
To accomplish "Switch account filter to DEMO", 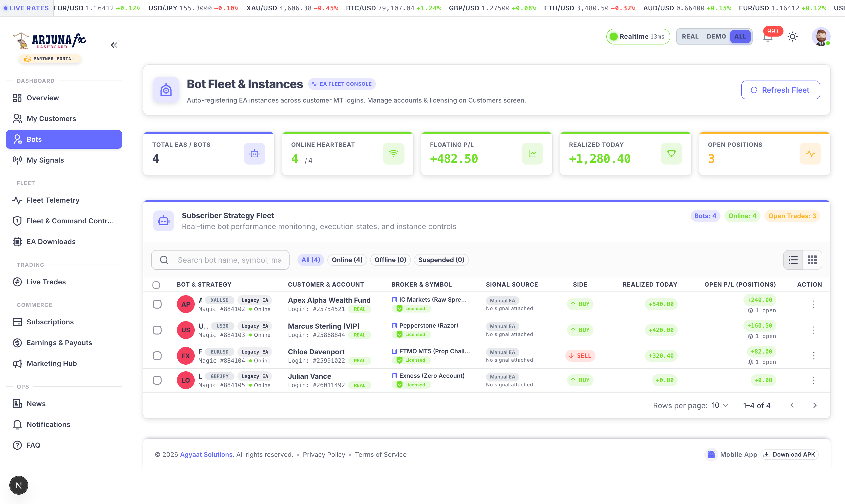I will [x=716, y=37].
